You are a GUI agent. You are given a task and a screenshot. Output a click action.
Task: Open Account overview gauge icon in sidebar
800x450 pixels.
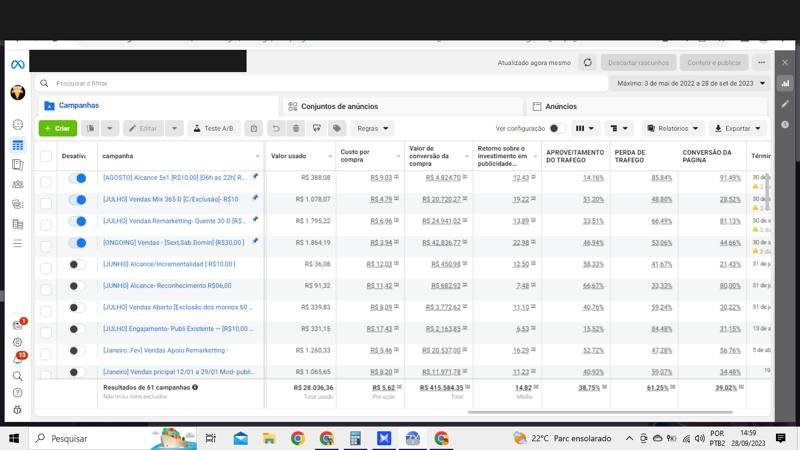(17, 124)
